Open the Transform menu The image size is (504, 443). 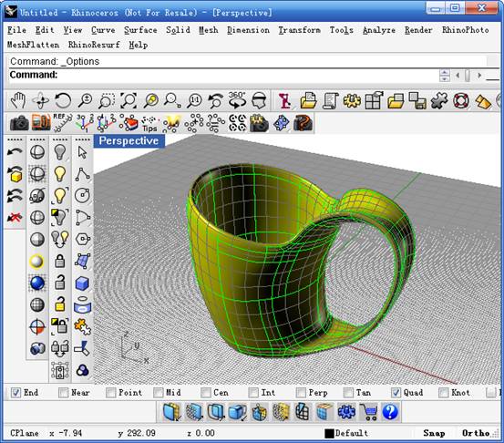coord(299,30)
